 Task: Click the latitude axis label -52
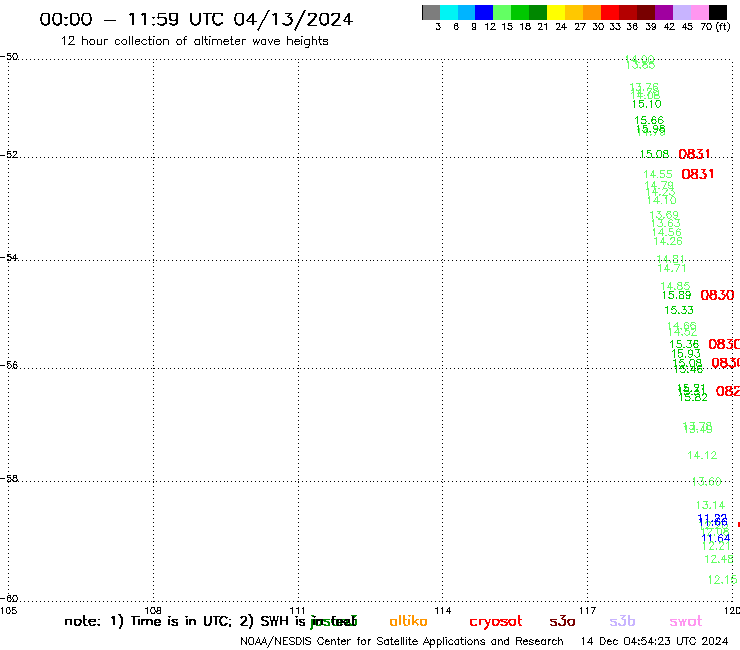point(9,154)
